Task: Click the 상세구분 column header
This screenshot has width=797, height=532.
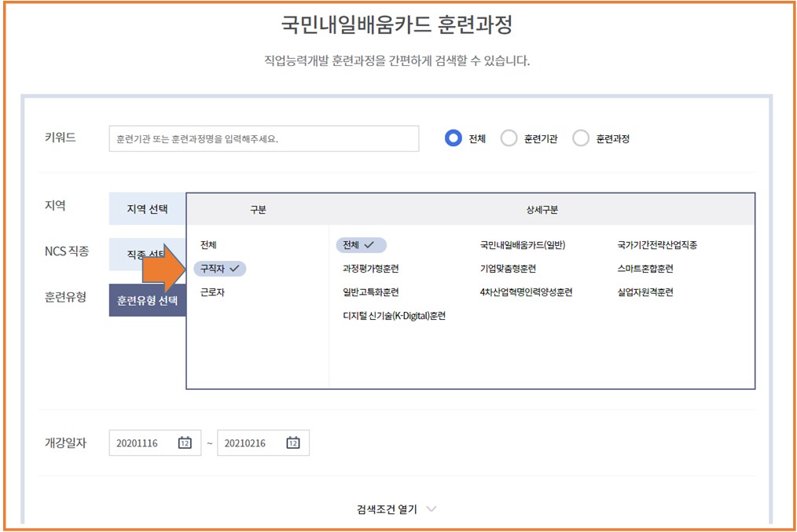Action: point(542,209)
